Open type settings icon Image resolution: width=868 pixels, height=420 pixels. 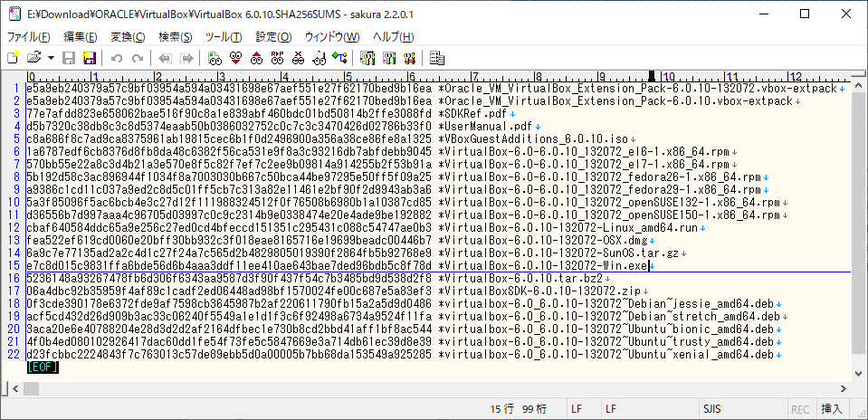[389, 58]
